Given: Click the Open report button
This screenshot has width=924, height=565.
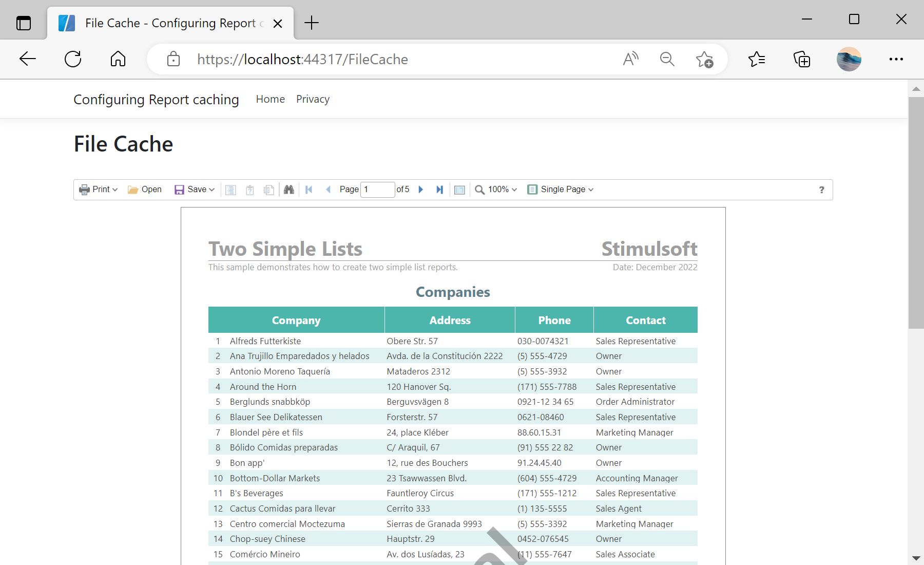Looking at the screenshot, I should (145, 190).
